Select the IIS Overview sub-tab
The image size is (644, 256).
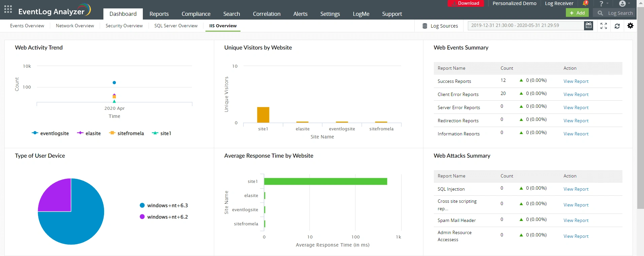click(x=223, y=26)
